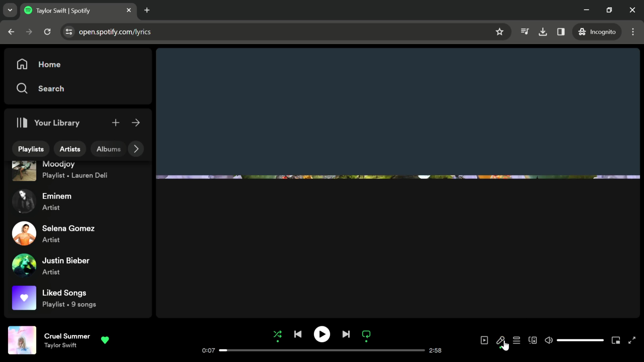Open the play queue
This screenshot has width=644, height=362.
tap(517, 340)
